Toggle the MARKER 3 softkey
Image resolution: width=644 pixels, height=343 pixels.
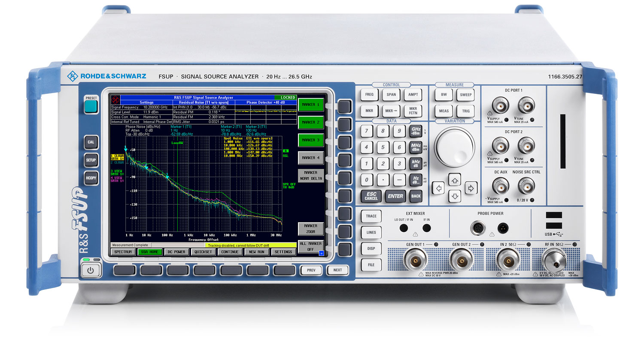[x=311, y=140]
